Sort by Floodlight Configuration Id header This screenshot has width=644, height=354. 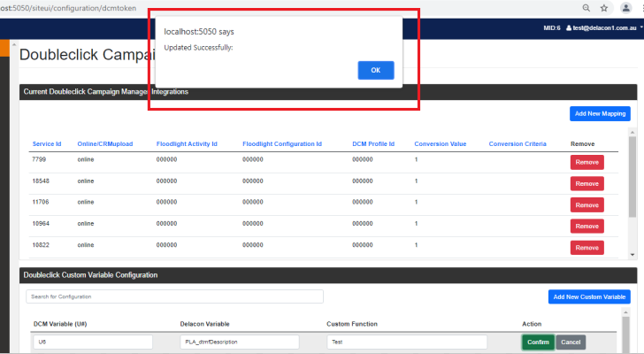point(282,143)
